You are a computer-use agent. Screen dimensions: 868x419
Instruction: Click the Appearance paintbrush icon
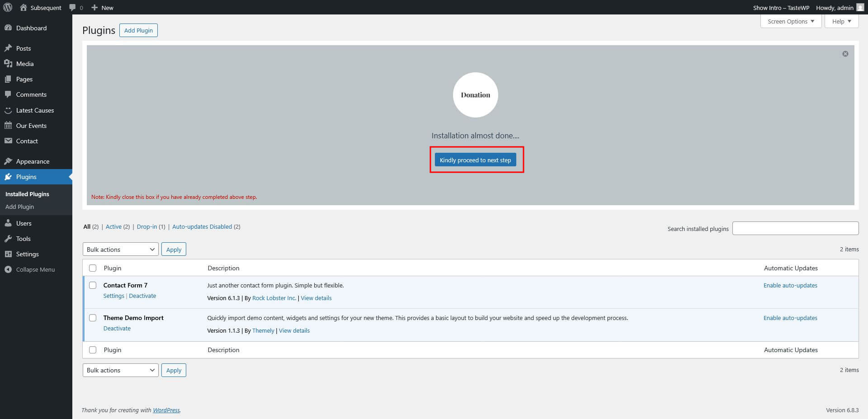point(8,161)
